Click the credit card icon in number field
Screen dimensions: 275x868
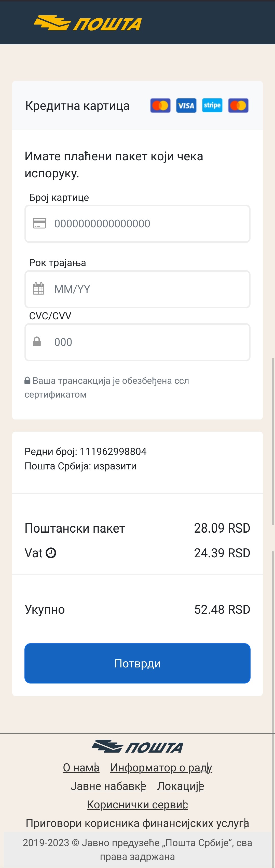coord(39,223)
